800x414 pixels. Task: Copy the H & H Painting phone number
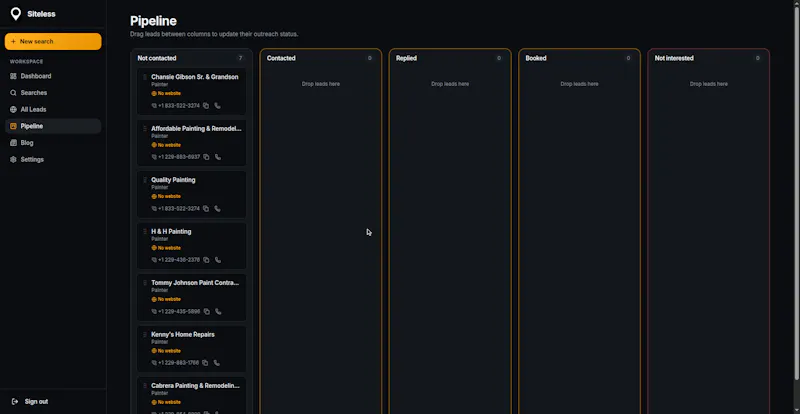tap(206, 260)
